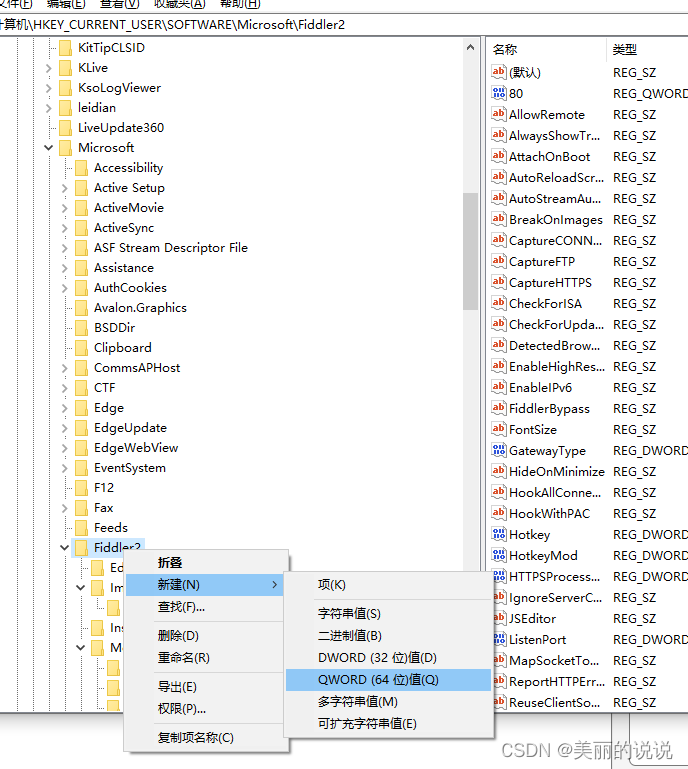Create new 可扩充字符串值(E) from submenu
The width and height of the screenshot is (688, 769).
coord(388,724)
